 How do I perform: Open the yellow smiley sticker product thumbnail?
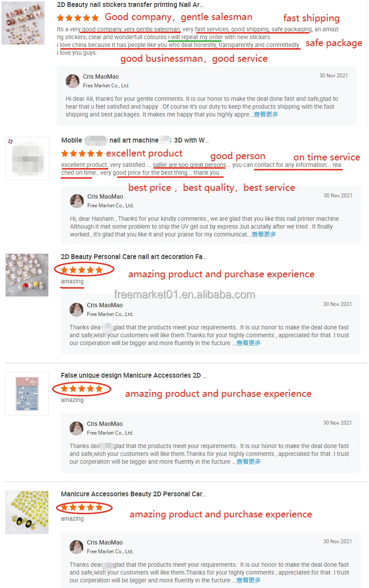tap(27, 512)
